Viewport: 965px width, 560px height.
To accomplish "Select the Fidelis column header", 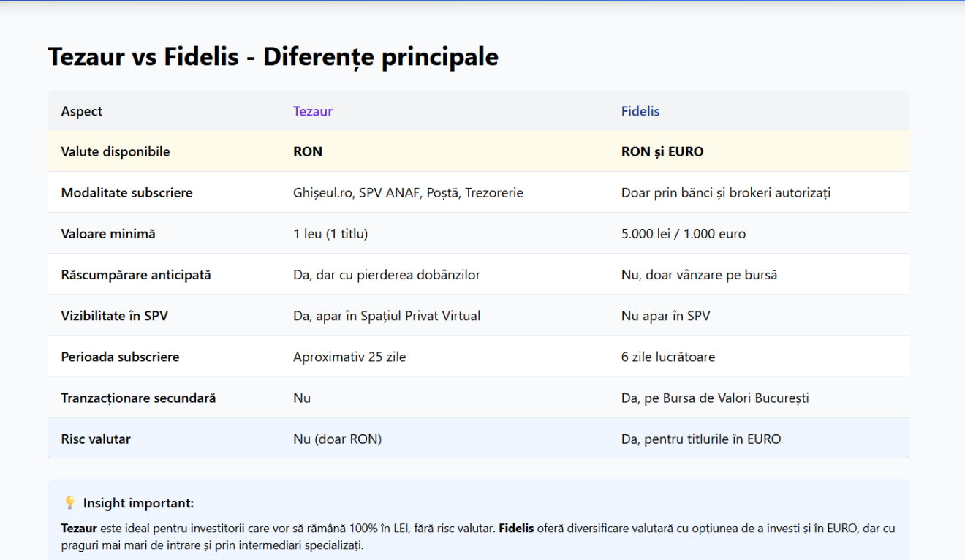I will click(x=640, y=111).
